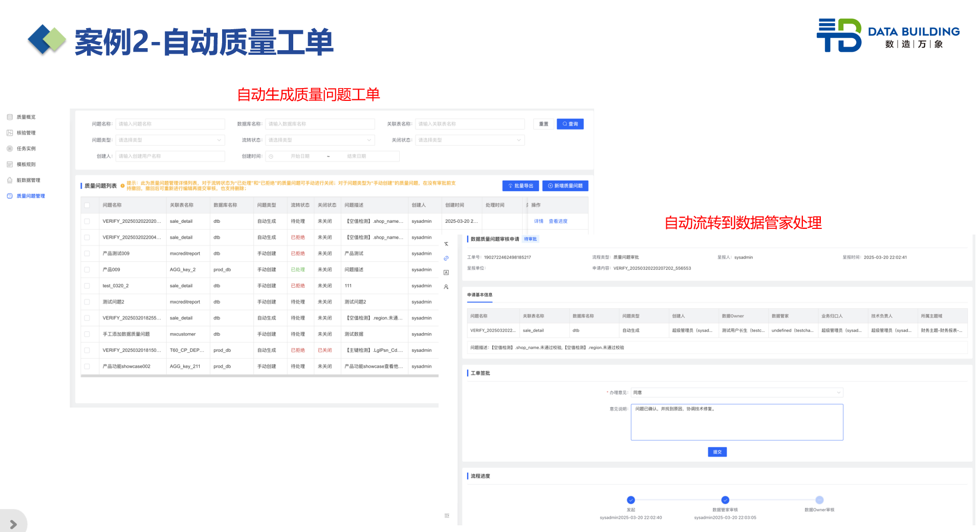Screen dimensions: 980x532
Task: Click the user icon beside detail panel
Action: [446, 287]
